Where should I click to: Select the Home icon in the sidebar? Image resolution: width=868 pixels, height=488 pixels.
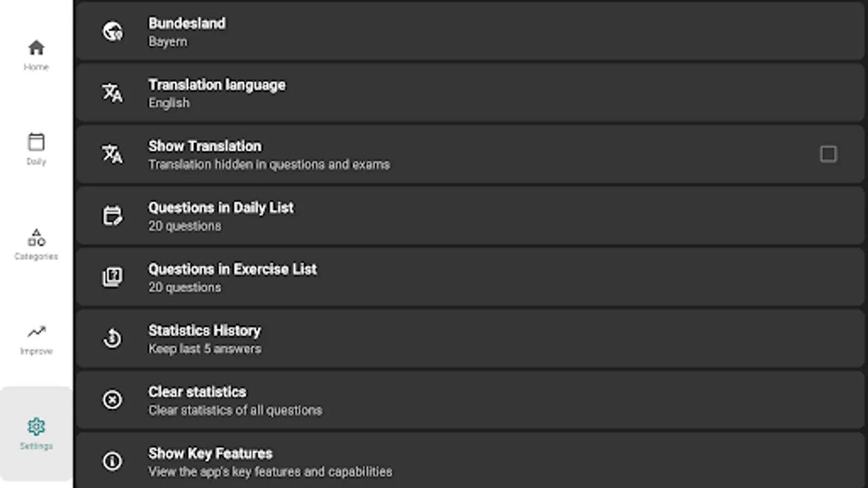[x=36, y=48]
